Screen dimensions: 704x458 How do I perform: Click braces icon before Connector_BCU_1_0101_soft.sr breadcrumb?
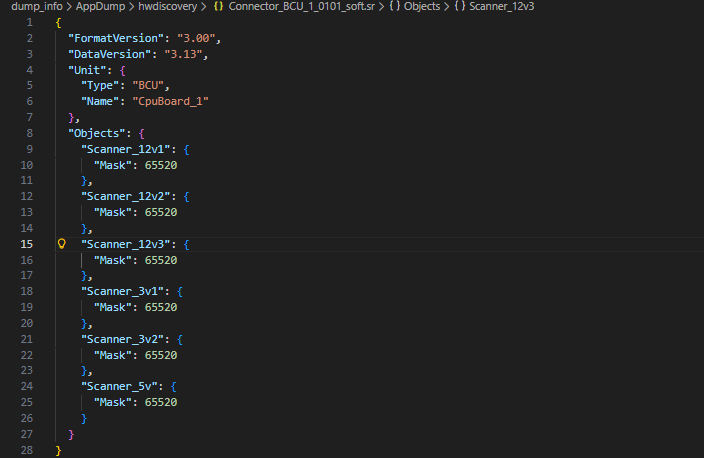pyautogui.click(x=218, y=6)
